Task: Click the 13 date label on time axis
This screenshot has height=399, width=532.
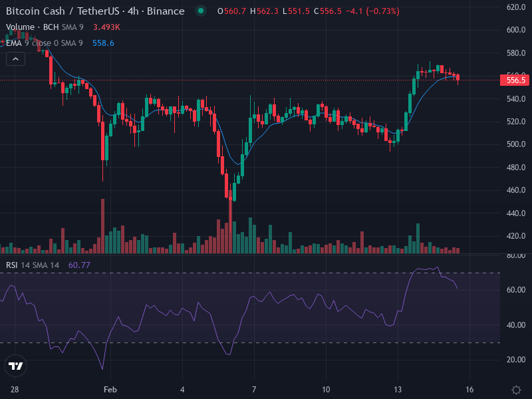Action: tap(398, 388)
